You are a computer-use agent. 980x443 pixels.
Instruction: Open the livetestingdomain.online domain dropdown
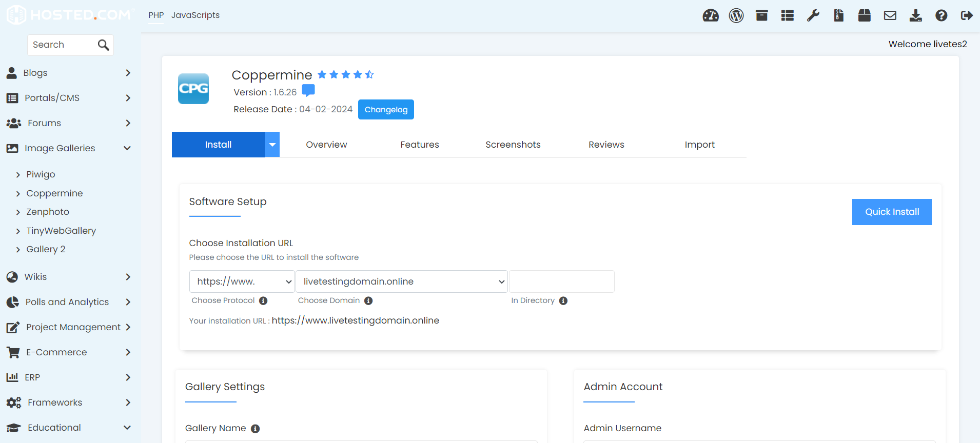pos(402,281)
